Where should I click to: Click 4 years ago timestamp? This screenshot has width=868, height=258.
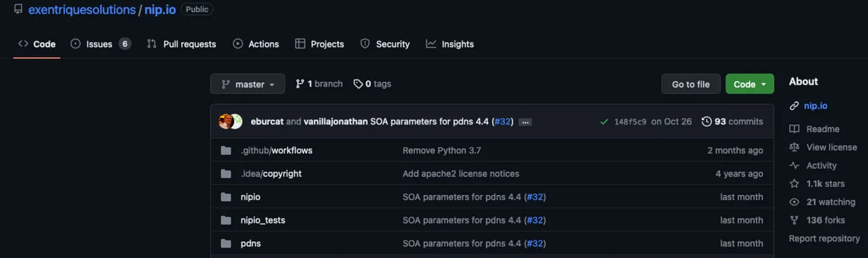739,173
